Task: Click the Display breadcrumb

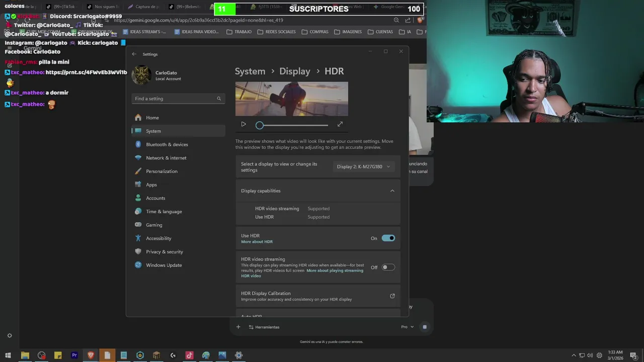Action: click(295, 71)
